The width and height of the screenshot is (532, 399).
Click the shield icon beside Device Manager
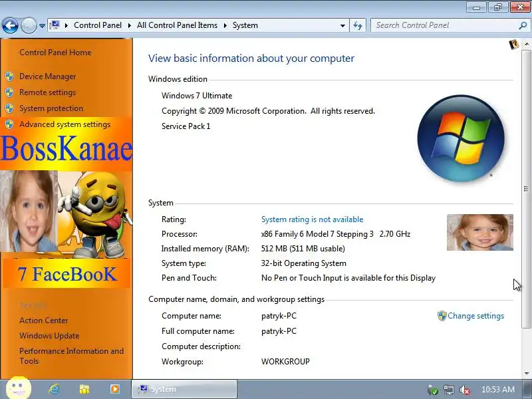[9, 76]
